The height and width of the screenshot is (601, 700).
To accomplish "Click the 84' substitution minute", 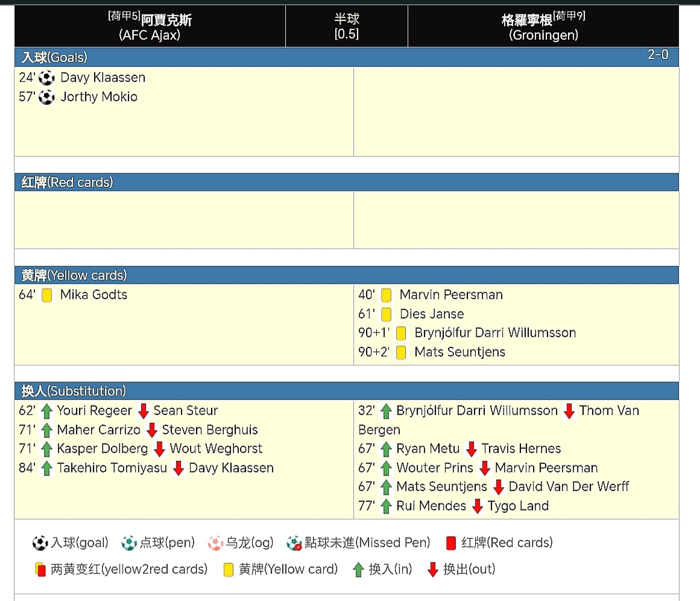I will (27, 468).
